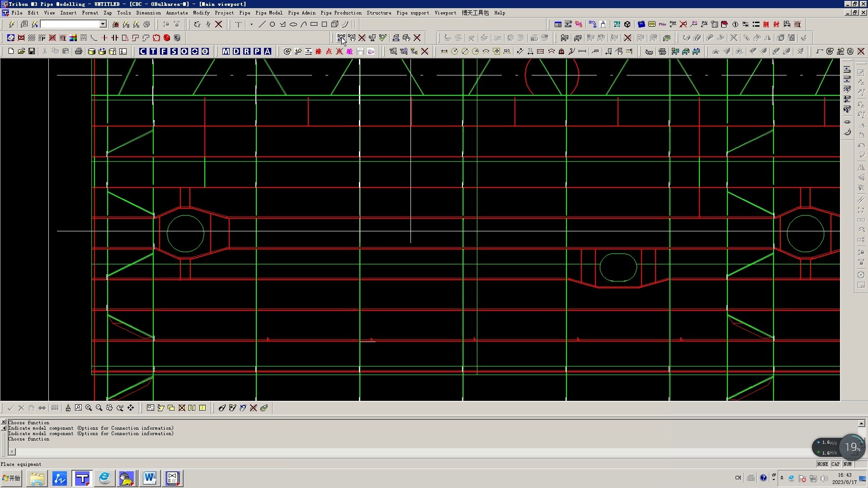Save the current drawing
The height and width of the screenshot is (488, 868).
32,52
